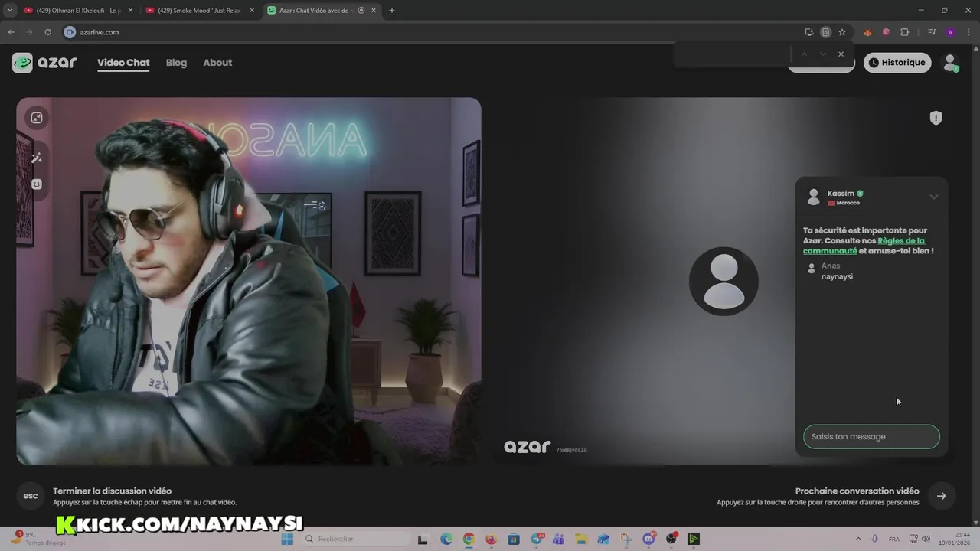980x551 pixels.
Task: Click the Azar logo in header
Action: tap(44, 63)
